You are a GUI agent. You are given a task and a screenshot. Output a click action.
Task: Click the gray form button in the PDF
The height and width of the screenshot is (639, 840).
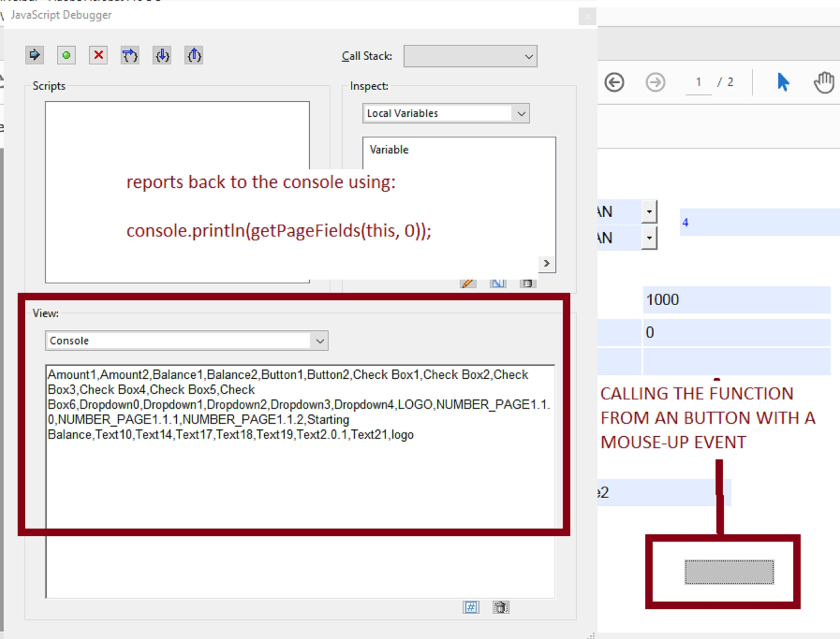[729, 572]
